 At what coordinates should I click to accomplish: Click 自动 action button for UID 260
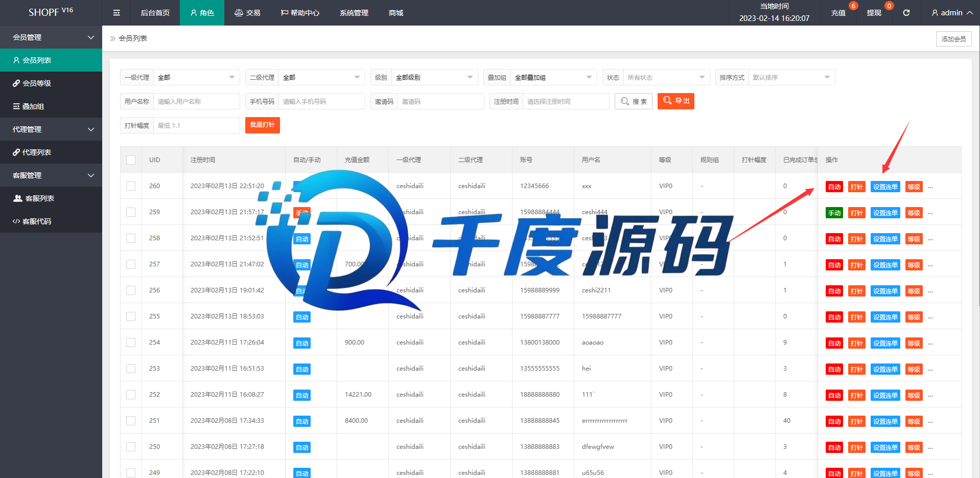(x=834, y=187)
